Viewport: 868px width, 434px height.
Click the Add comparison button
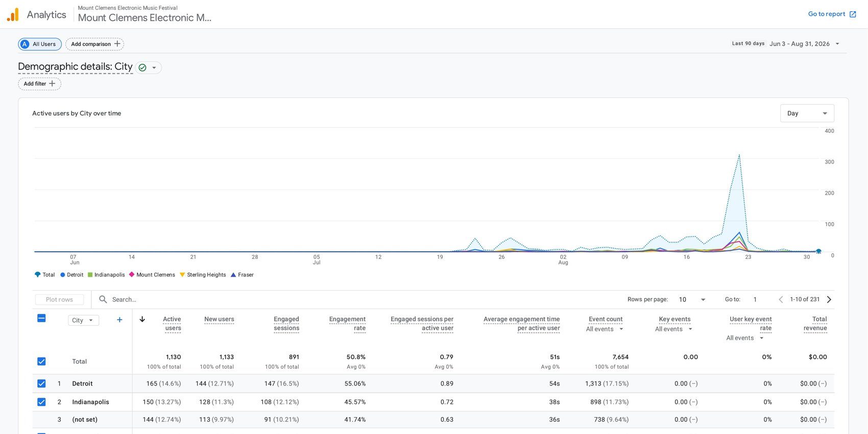pos(95,44)
